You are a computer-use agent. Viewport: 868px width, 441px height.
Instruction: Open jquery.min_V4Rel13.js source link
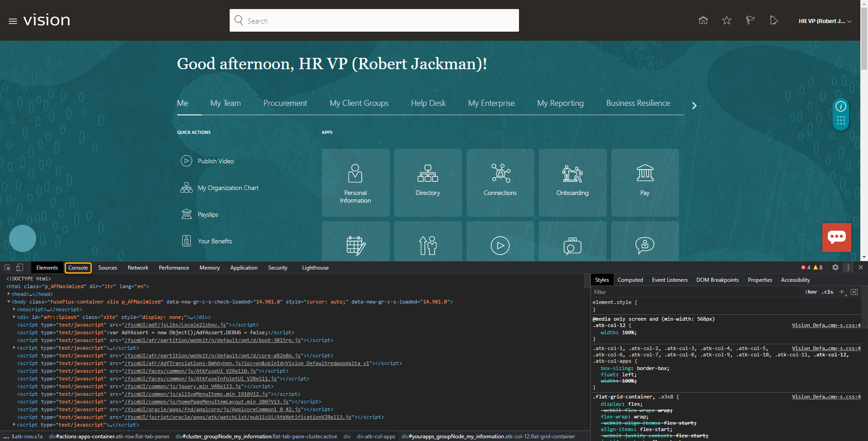(x=183, y=386)
